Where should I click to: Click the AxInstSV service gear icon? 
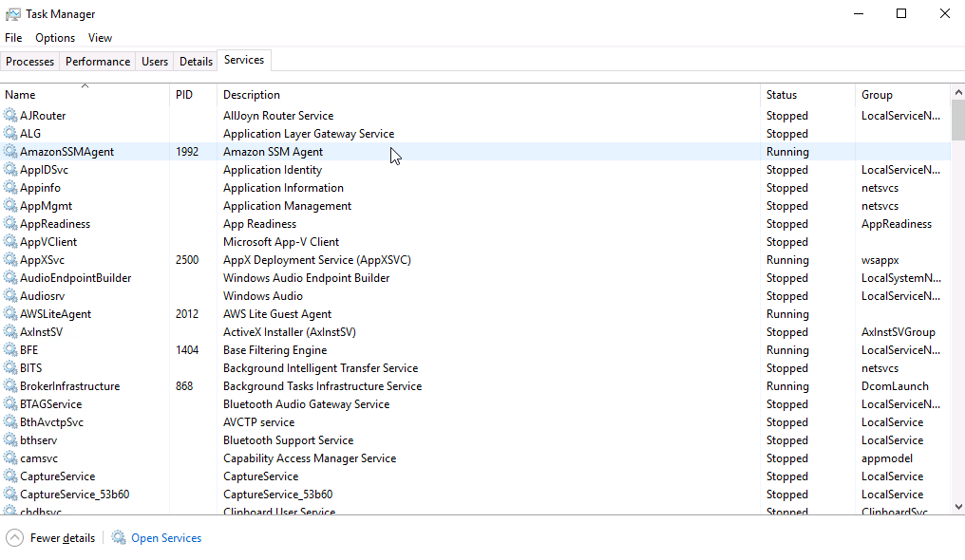[x=10, y=332]
